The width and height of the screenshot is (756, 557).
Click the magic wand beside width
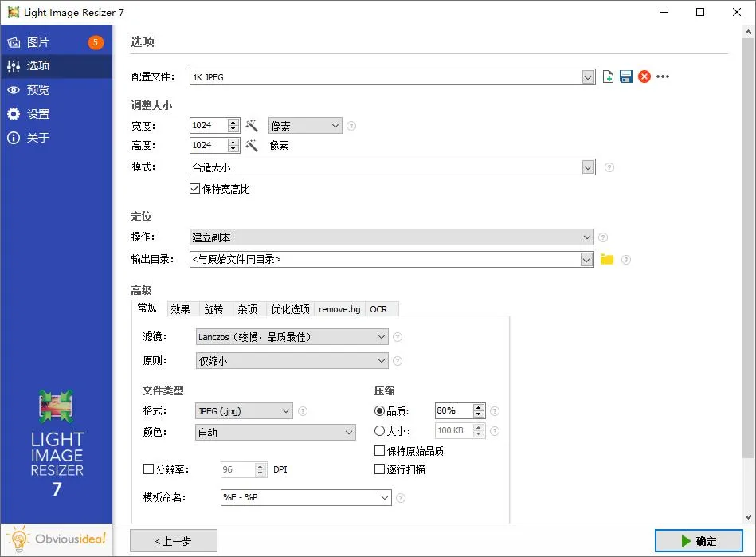(x=252, y=126)
